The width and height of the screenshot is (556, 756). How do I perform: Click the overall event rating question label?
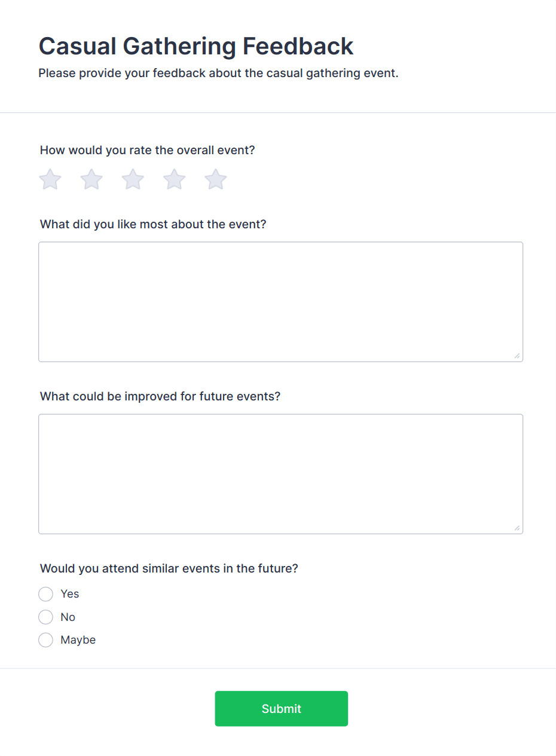click(147, 151)
